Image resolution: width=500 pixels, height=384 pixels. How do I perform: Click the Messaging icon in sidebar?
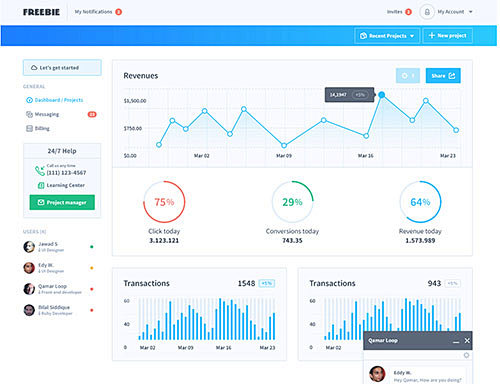click(29, 114)
